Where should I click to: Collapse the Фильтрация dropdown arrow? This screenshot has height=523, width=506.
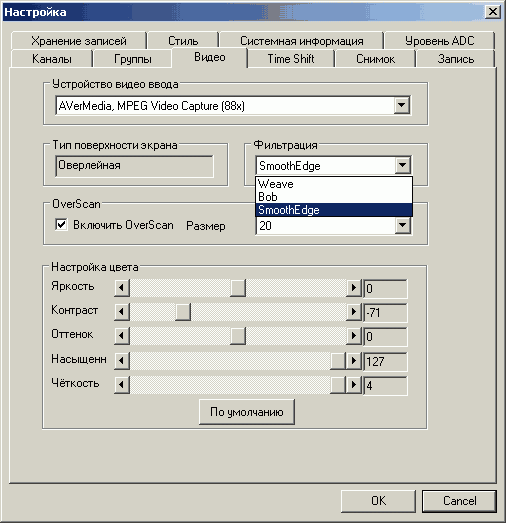coord(403,165)
